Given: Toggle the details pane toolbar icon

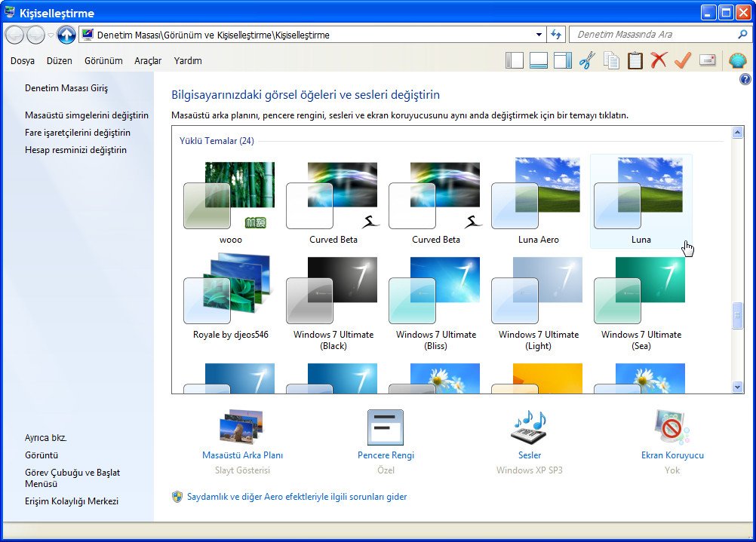Looking at the screenshot, I should coord(539,61).
